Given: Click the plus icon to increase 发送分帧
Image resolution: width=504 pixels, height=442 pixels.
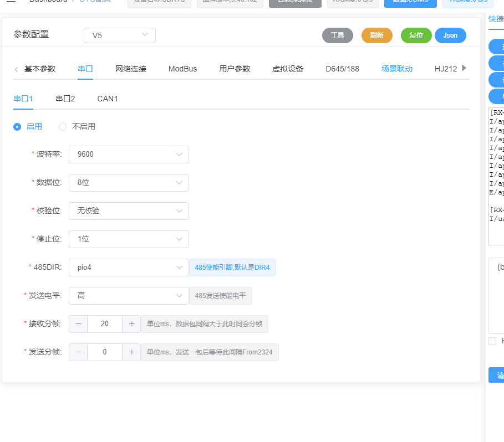Looking at the screenshot, I should click(x=131, y=352).
